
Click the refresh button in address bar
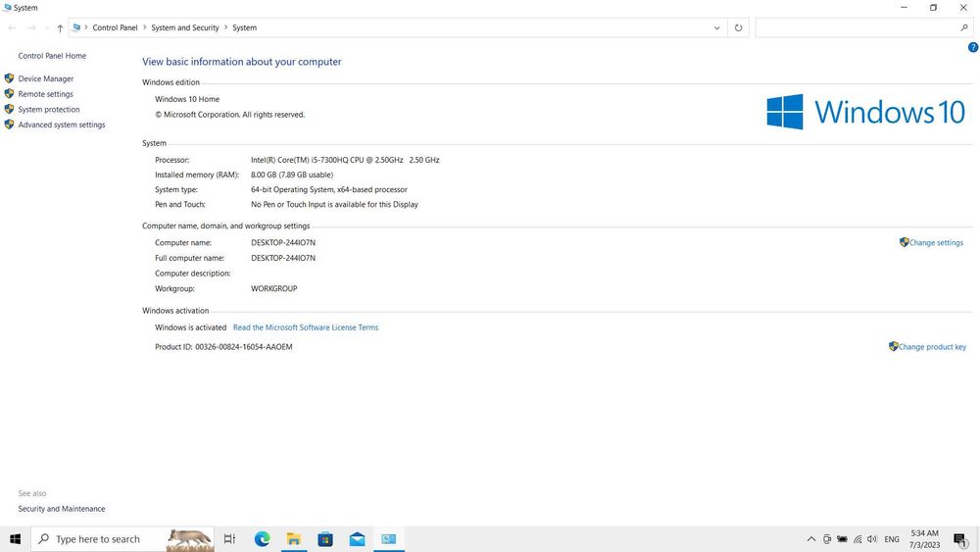point(738,27)
